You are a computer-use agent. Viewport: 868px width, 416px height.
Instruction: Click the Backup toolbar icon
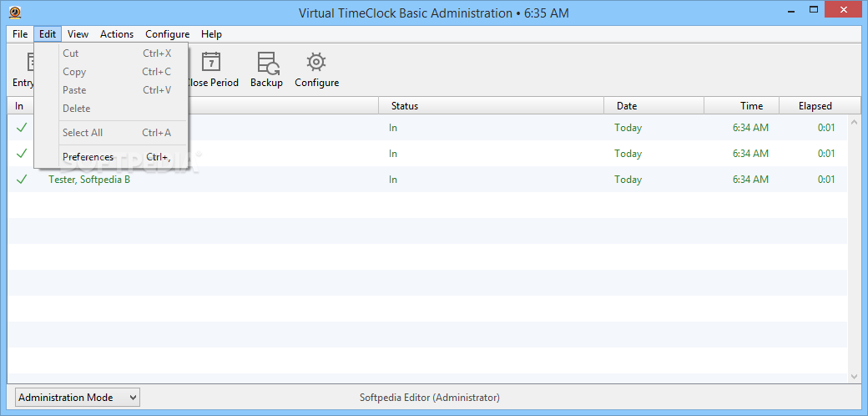point(266,69)
